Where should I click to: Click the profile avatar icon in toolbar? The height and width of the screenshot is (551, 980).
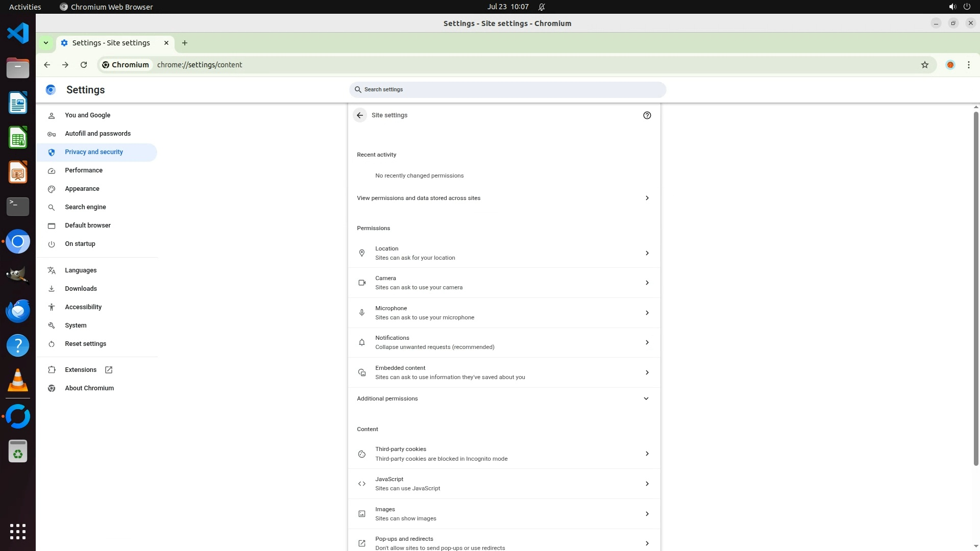(x=950, y=65)
